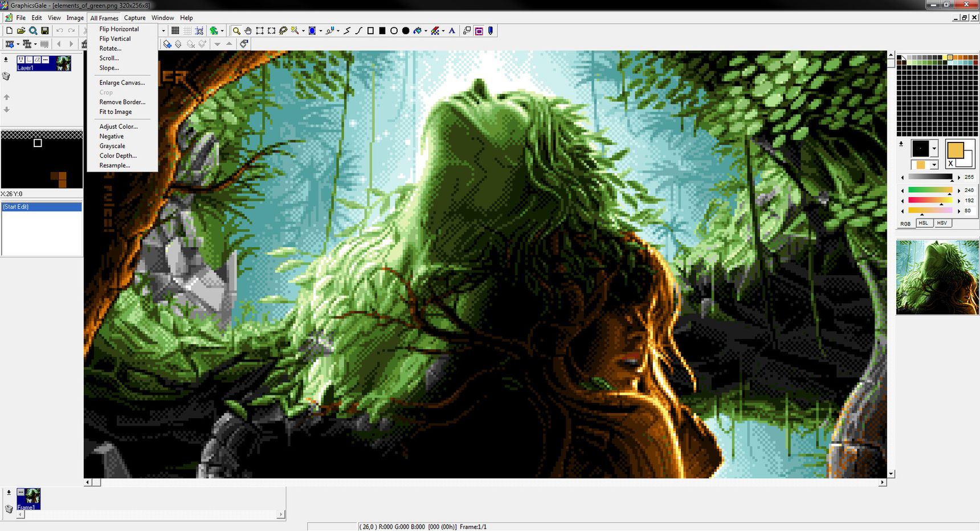This screenshot has height=531, width=980.
Task: Choose Resample... menu entry
Action: (115, 165)
